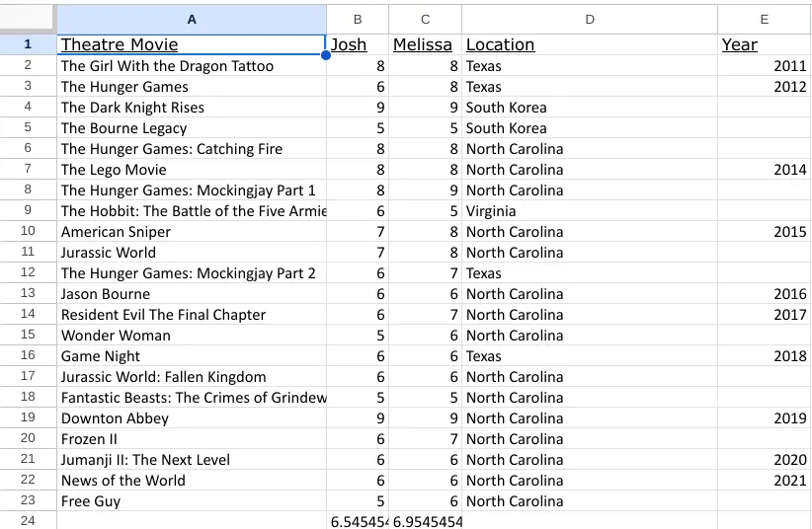Click 'North Carolina' in Free Guy row

(590, 500)
